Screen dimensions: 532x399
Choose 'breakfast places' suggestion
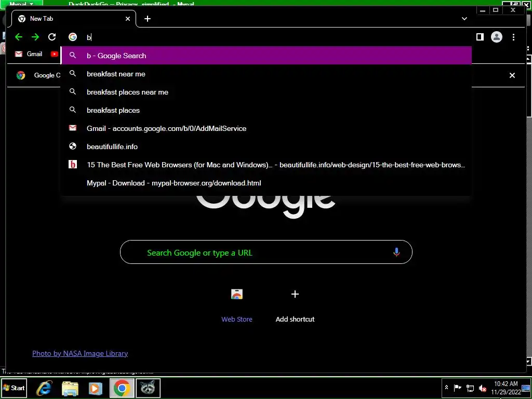coord(267,110)
